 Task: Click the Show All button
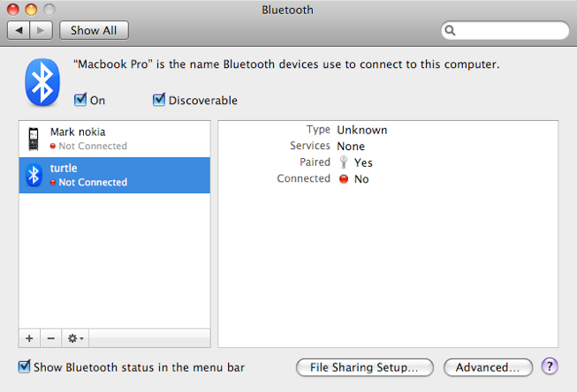pos(94,30)
